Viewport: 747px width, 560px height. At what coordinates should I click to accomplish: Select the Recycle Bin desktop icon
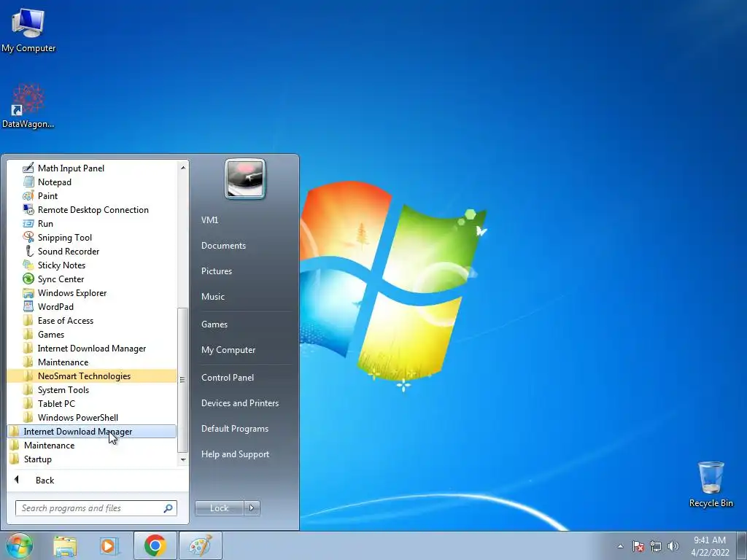click(711, 484)
